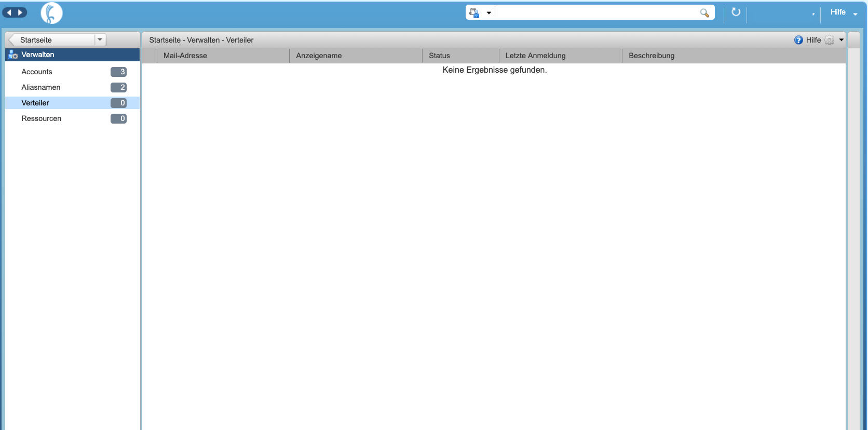The height and width of the screenshot is (430, 868).
Task: Open Accounts in the sidebar
Action: pos(37,72)
